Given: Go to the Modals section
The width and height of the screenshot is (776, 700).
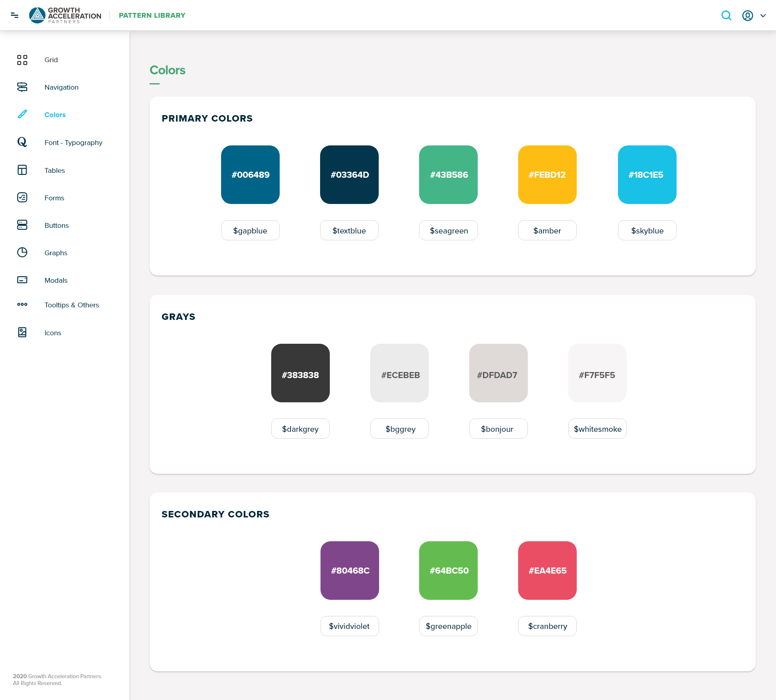Looking at the screenshot, I should [56, 280].
